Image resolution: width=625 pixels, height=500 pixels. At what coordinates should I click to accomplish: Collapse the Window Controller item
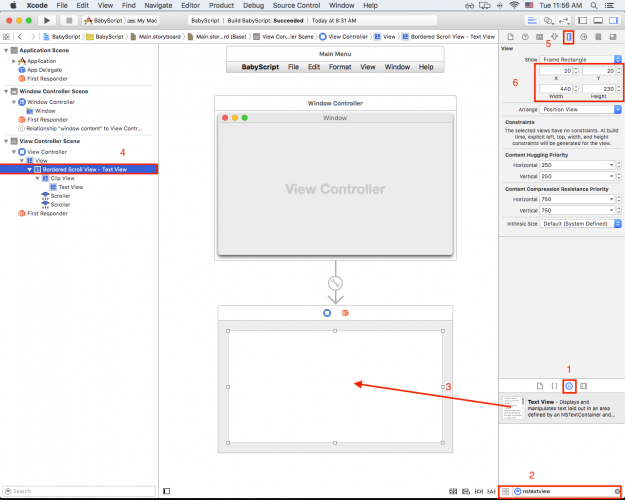pyautogui.click(x=14, y=102)
